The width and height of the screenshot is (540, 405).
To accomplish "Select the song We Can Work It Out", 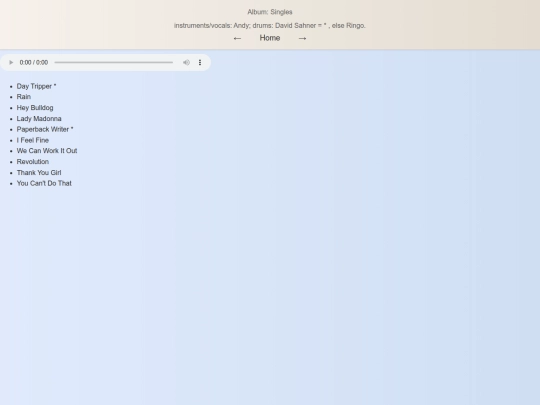I will 47,151.
